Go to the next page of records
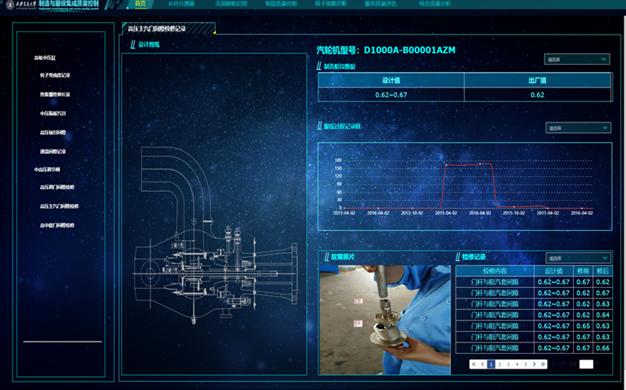Screen dimensions: 626x390 [x=535, y=364]
